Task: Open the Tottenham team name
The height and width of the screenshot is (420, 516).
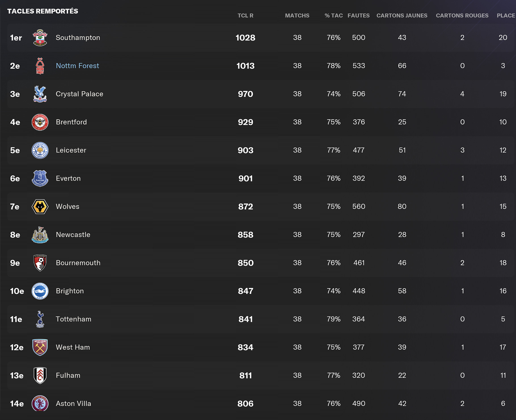Action: (x=73, y=319)
